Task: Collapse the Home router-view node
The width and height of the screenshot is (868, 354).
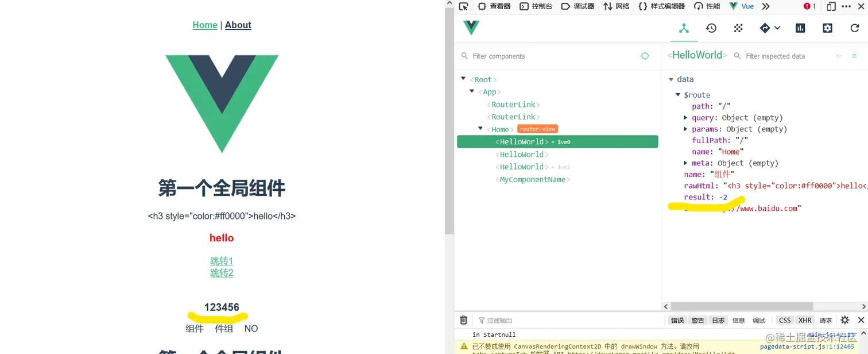Action: (x=480, y=129)
